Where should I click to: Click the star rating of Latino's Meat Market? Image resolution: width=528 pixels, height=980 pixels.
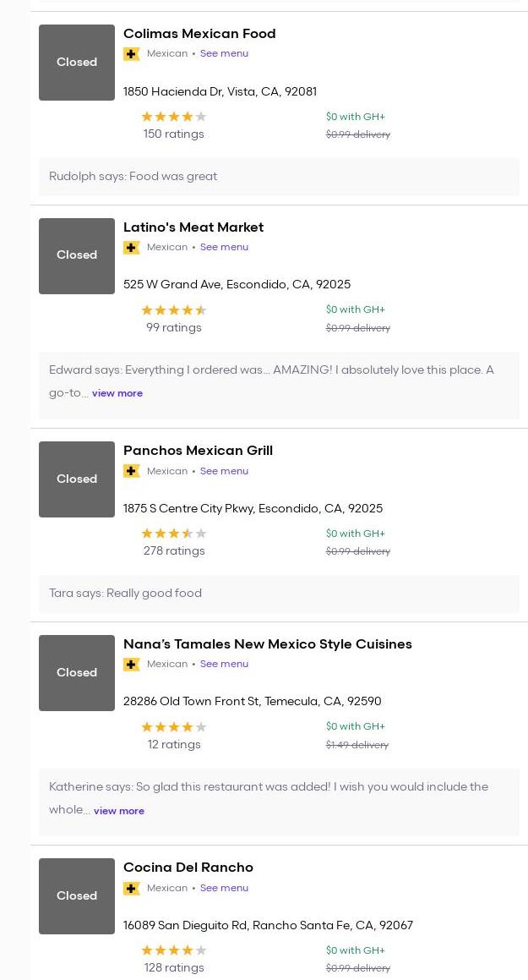(174, 310)
